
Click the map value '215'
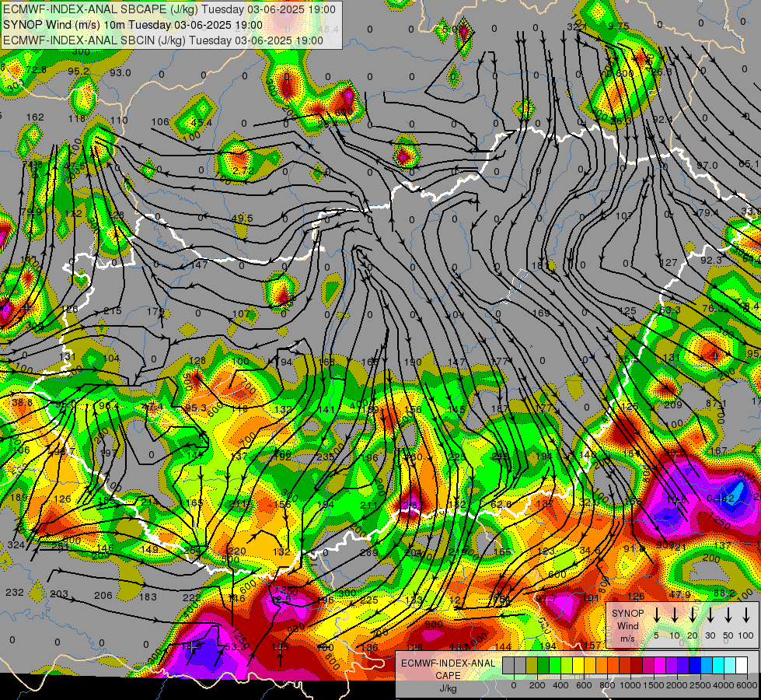113,311
